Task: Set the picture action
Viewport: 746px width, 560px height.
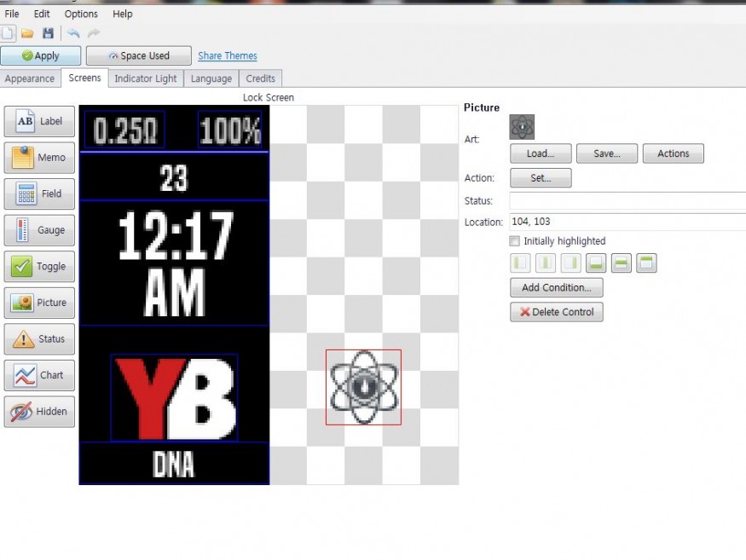Action: (541, 178)
